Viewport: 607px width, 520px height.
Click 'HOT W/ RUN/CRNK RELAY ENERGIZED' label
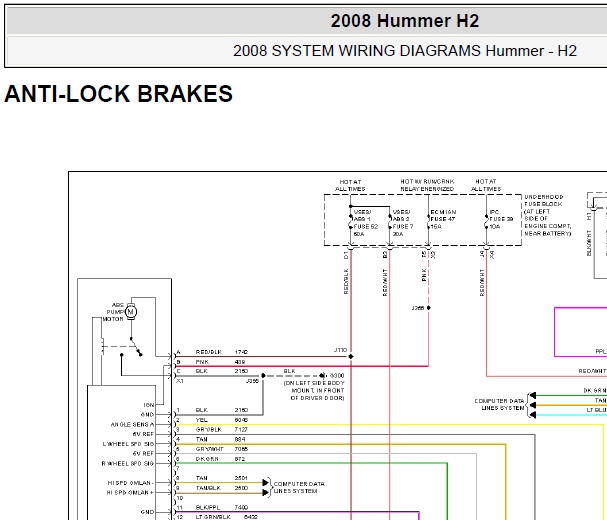427,185
